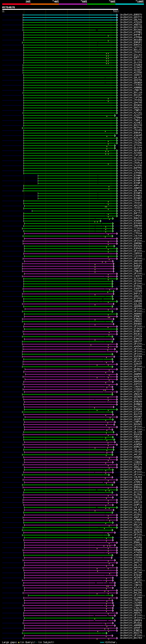Select hit label UniRef100_Q01JK3
This screenshot has height=644, width=146.
131,55
